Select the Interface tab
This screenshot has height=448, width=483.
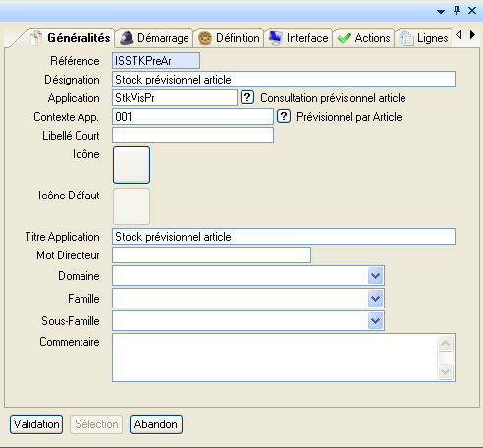(x=298, y=38)
